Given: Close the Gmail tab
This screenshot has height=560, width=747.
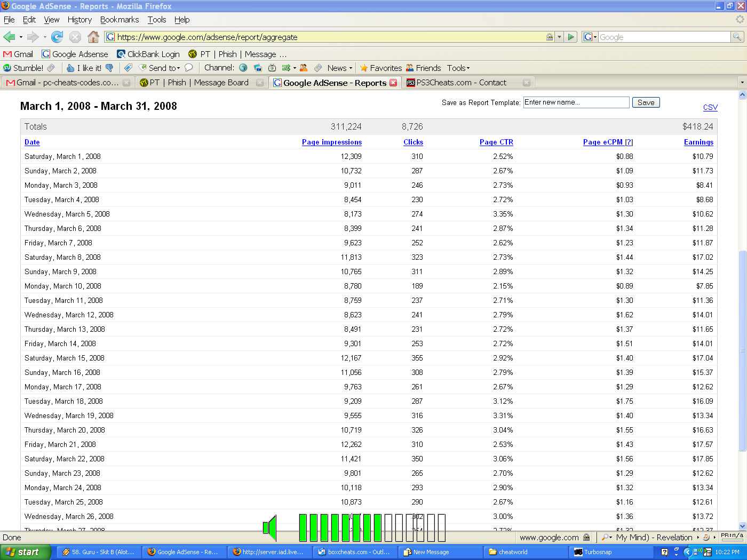Looking at the screenshot, I should [x=126, y=83].
